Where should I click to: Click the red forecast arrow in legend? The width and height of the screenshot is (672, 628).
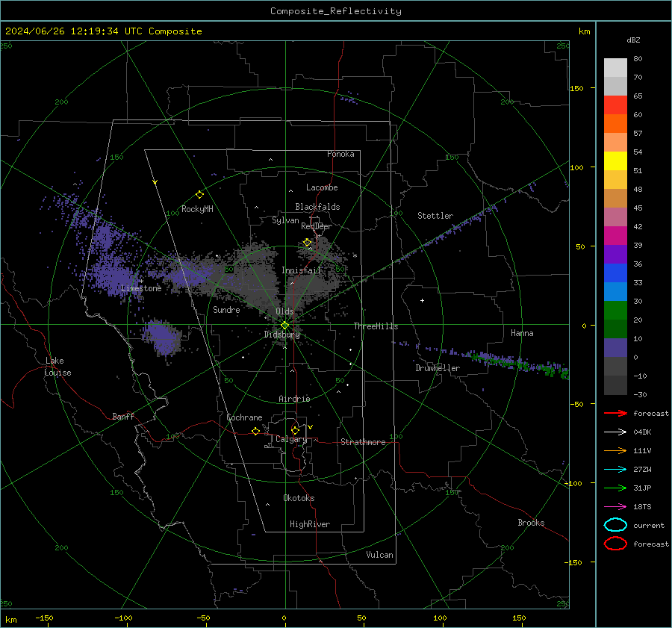point(615,413)
